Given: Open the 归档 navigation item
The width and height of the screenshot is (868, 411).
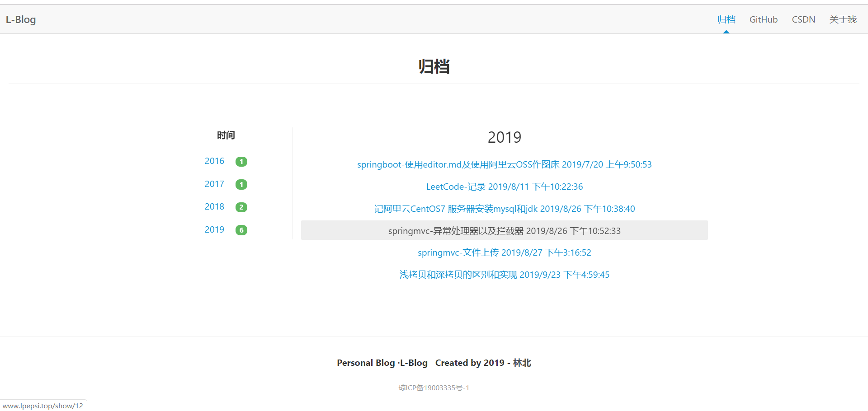Looking at the screenshot, I should coord(726,19).
